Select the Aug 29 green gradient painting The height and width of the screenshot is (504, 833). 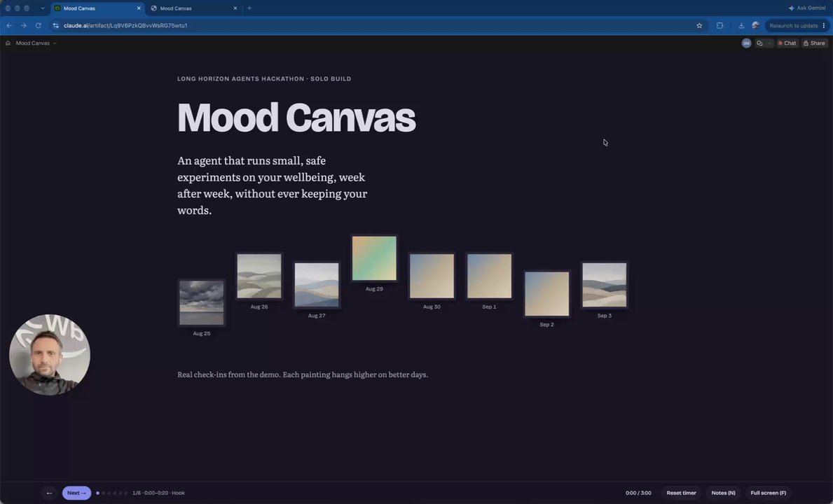click(x=374, y=258)
